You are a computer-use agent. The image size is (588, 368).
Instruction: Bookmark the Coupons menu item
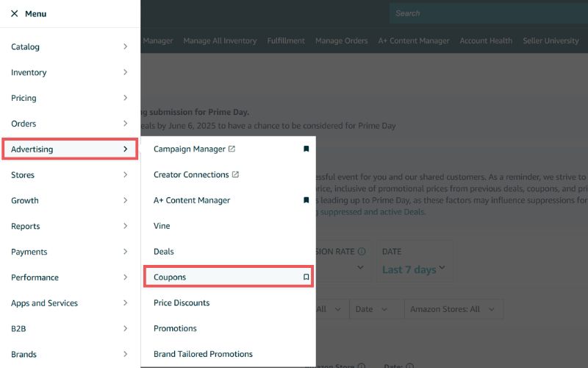(306, 277)
